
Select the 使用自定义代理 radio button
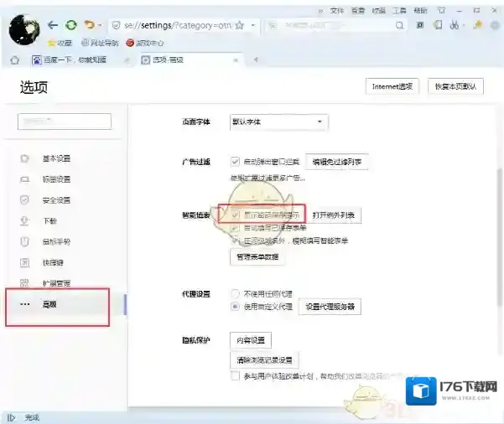point(235,307)
